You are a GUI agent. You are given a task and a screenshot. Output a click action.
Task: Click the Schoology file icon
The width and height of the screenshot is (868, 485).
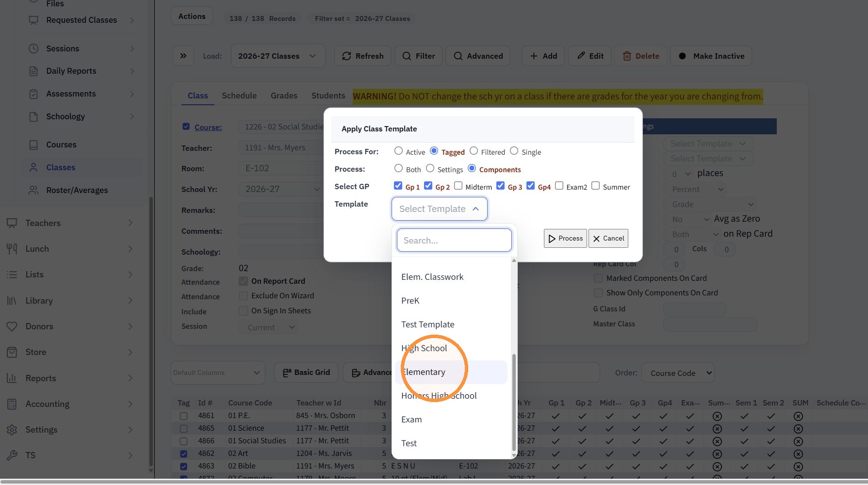33,117
